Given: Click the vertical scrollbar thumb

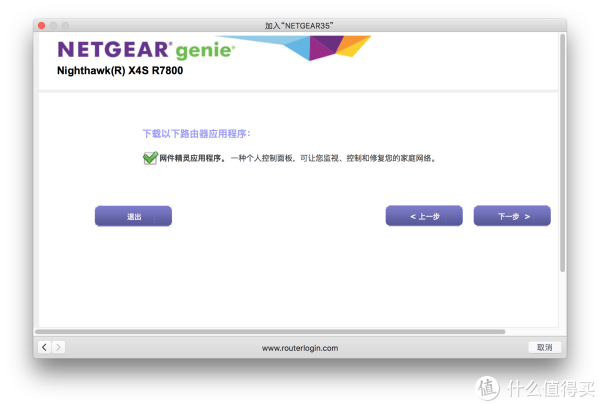Looking at the screenshot, I should coord(562,153).
